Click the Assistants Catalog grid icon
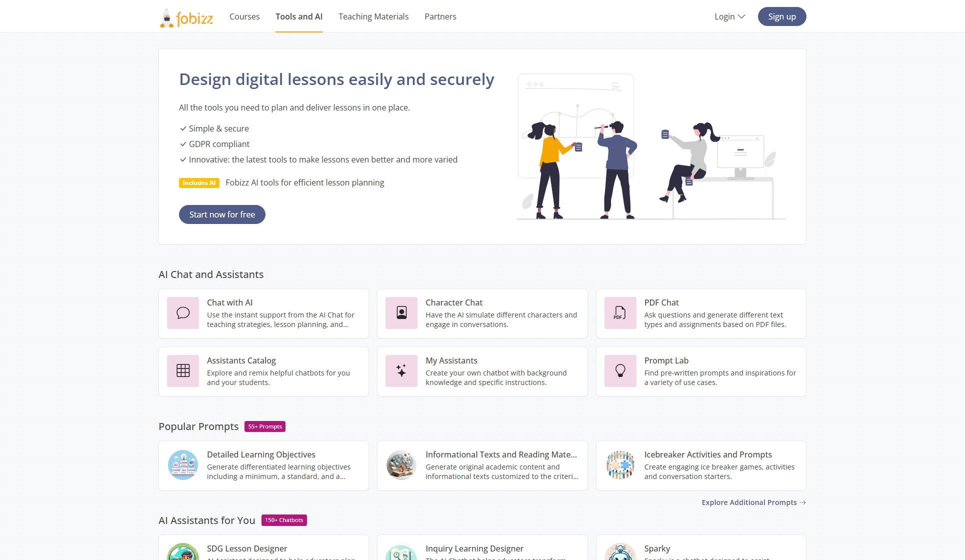Image resolution: width=965 pixels, height=560 pixels. (x=182, y=371)
